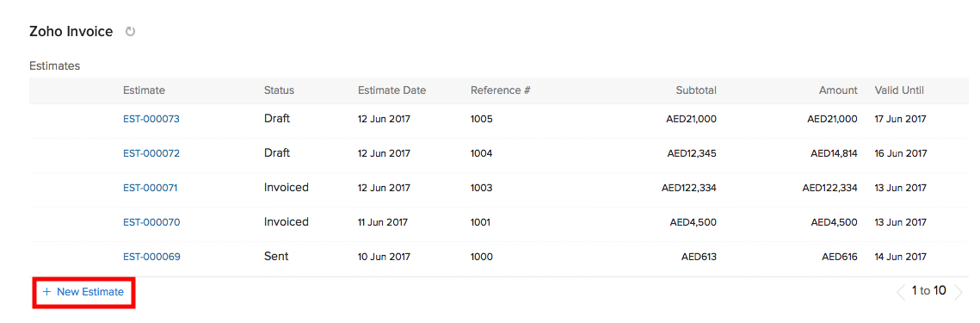
Task: Open estimate EST-000073
Action: point(151,119)
